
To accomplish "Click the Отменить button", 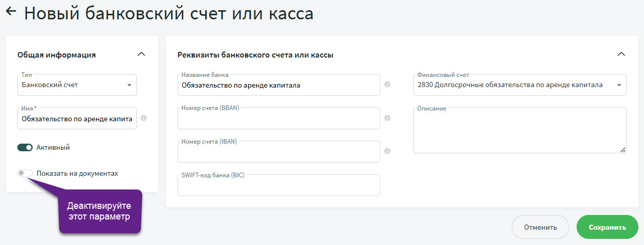I will 540,227.
